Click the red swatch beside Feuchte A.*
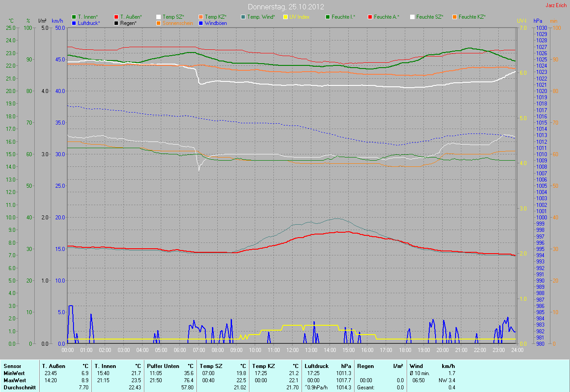 pos(370,17)
